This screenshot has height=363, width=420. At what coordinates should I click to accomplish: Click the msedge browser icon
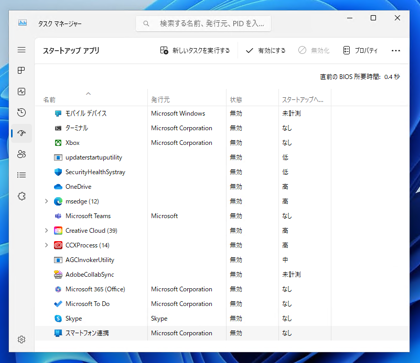tap(58, 201)
